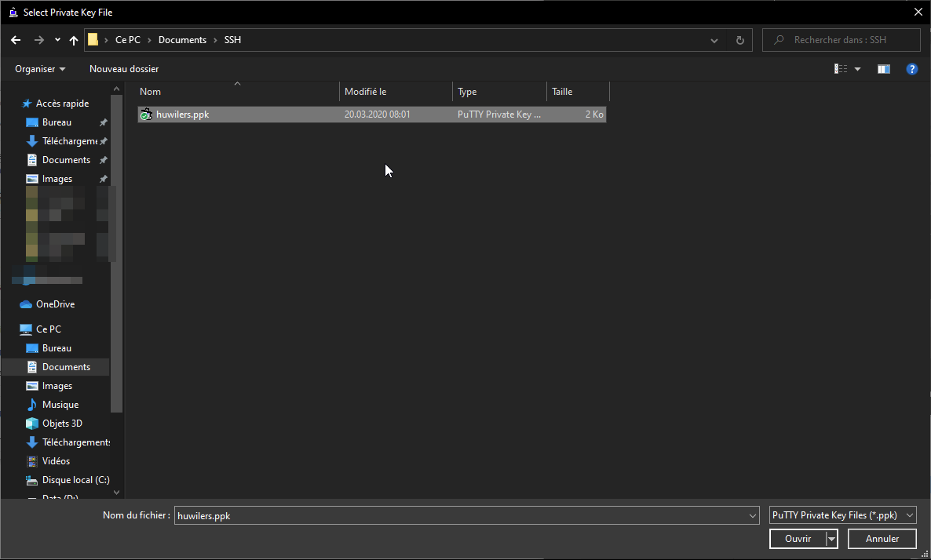
Task: Expand the Ouvrir button split arrow
Action: tap(831, 539)
